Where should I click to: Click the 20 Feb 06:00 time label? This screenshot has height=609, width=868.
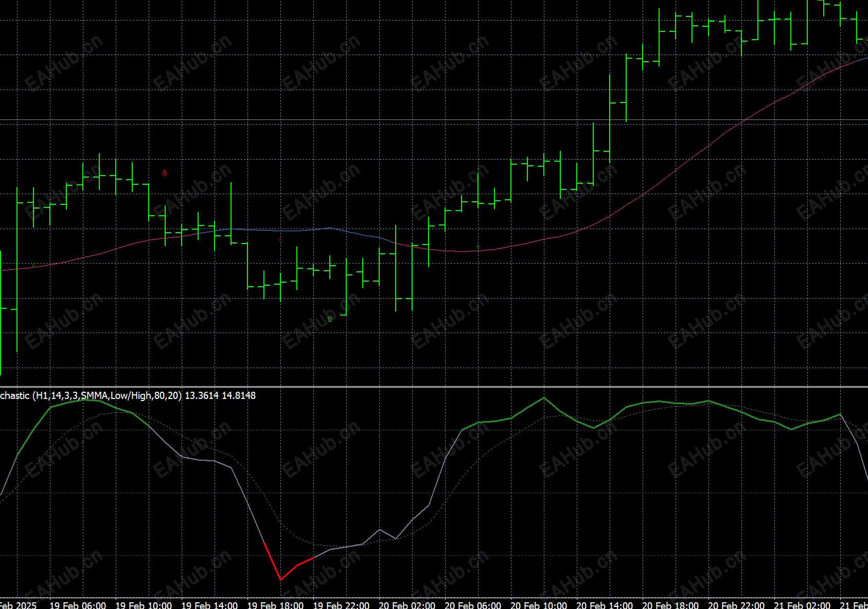tap(473, 605)
